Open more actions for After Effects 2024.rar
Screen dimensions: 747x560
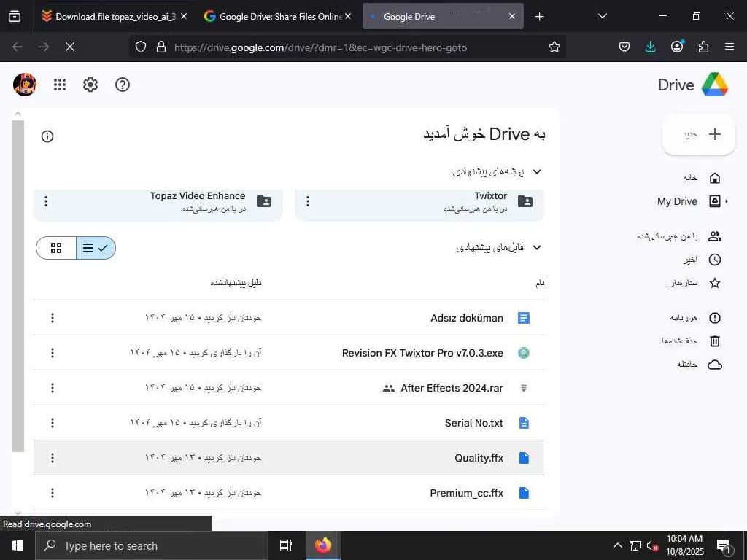53,388
